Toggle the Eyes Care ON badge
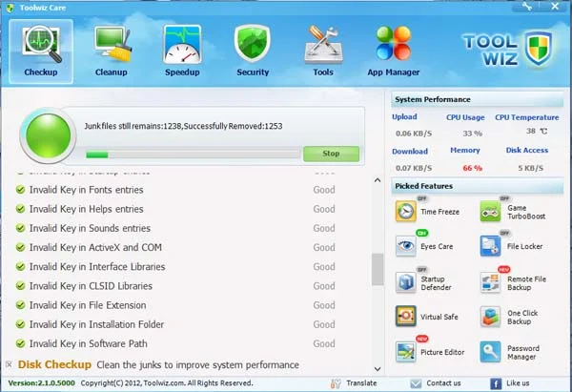The height and width of the screenshot is (392, 572). tap(422, 233)
